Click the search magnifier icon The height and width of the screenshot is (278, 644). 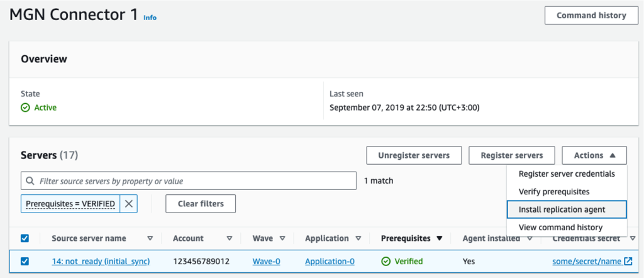[x=30, y=181]
